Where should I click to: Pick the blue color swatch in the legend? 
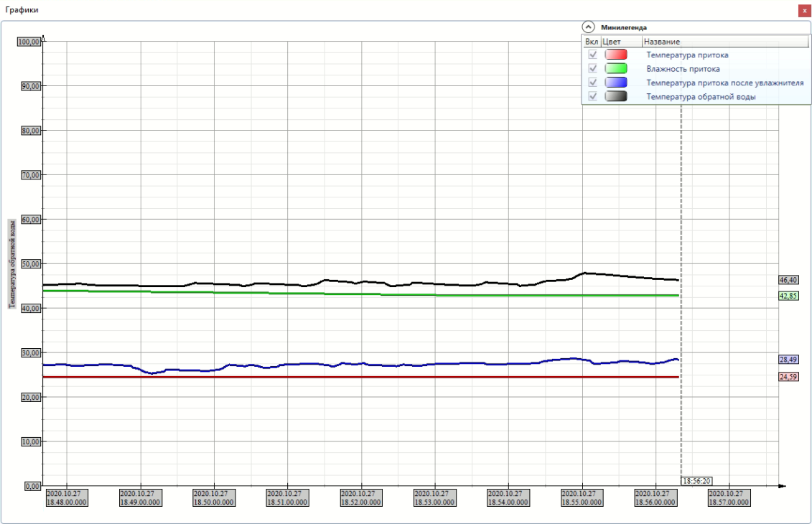(x=616, y=83)
